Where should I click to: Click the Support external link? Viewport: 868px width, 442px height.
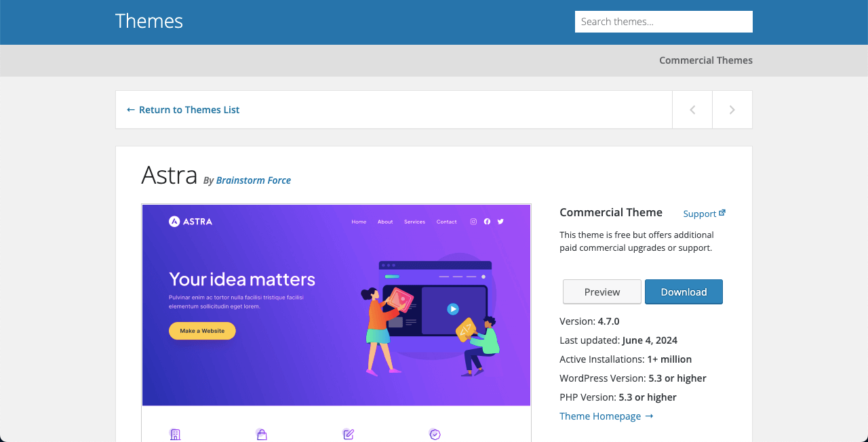click(705, 214)
